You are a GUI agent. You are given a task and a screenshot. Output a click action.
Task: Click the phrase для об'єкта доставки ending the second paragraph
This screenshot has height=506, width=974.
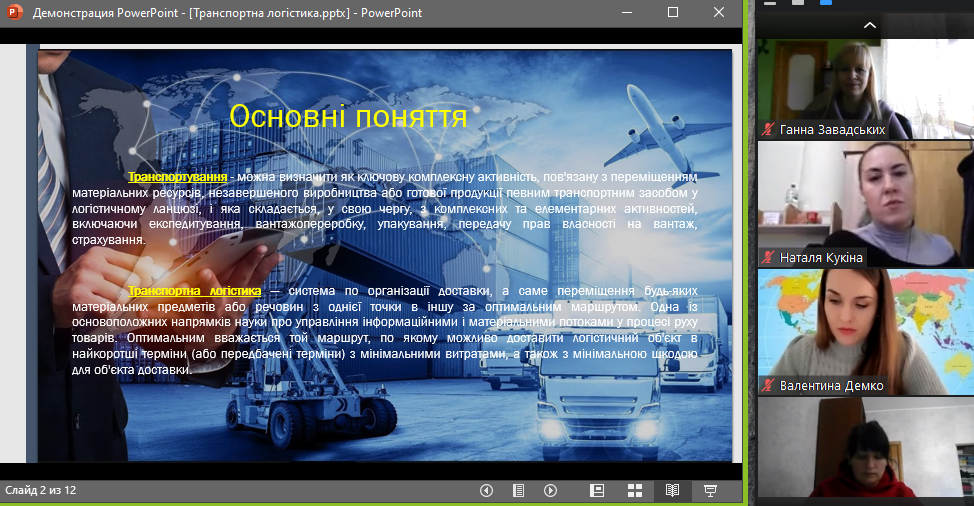point(130,370)
